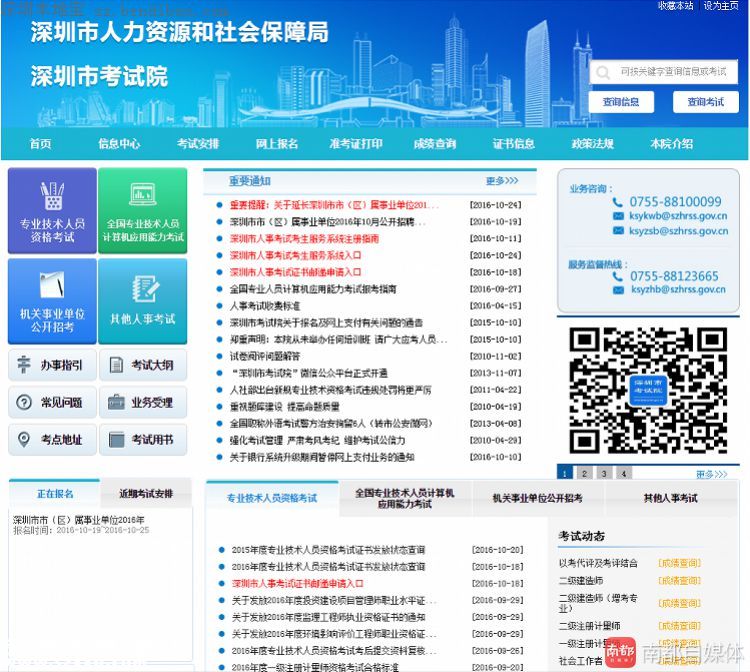Viewport: 750px width, 672px height.
Task: Click 设为主页 link at top
Action: (x=721, y=6)
